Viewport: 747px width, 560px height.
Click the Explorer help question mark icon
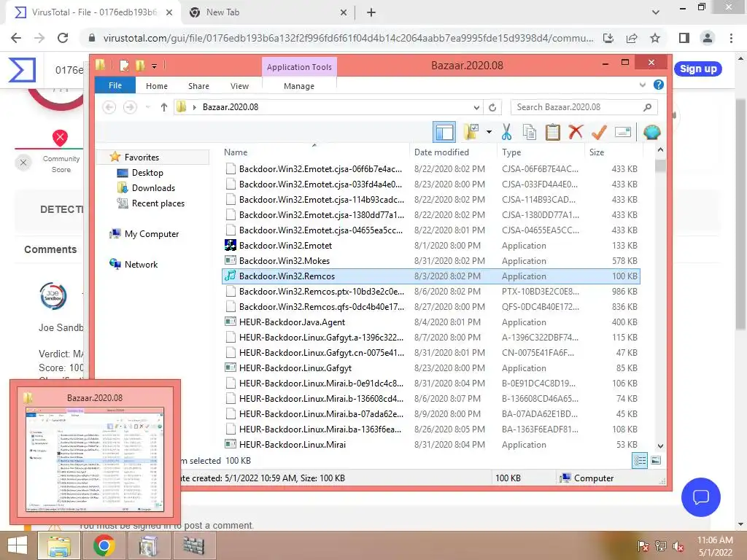[x=659, y=85]
